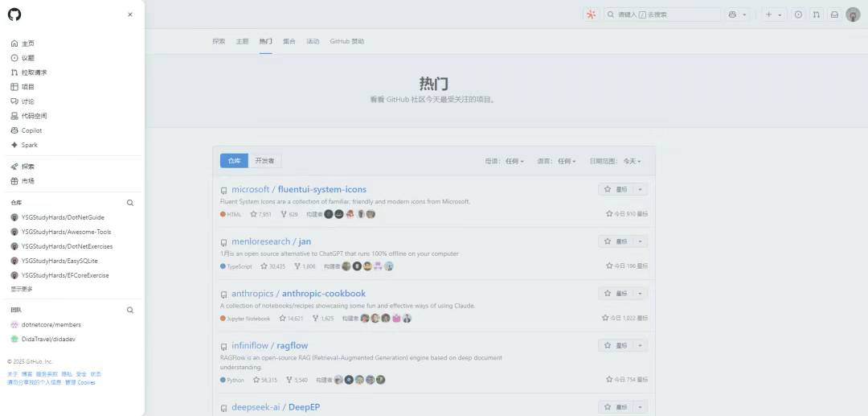Expand star list dropdown for anthropic-cookbook

click(x=640, y=294)
